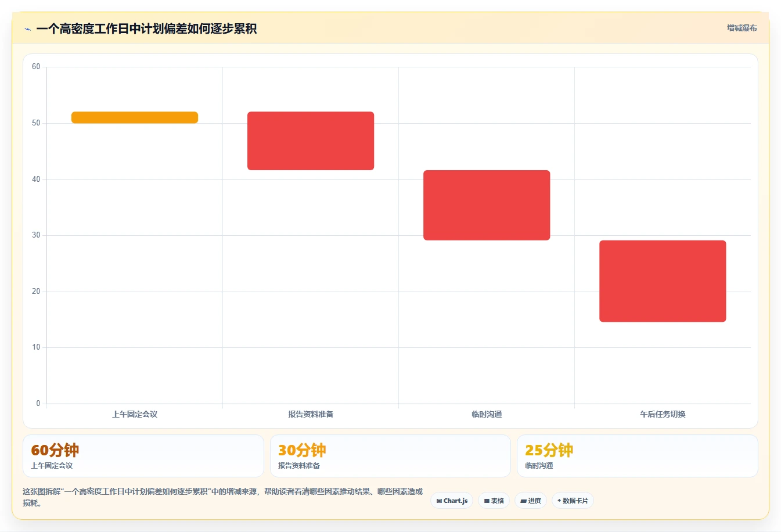Click the description paragraph below the cards
Screen dimensions: 781x532
click(223, 497)
